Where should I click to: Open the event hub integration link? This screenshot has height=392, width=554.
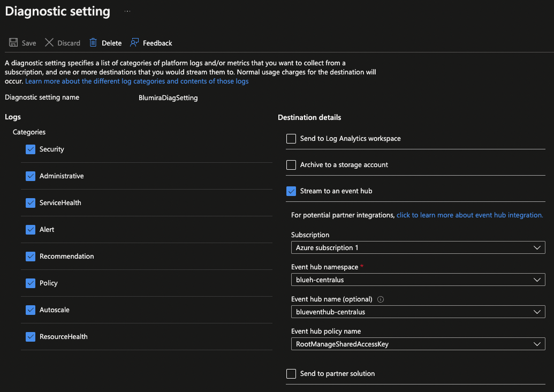coord(469,215)
